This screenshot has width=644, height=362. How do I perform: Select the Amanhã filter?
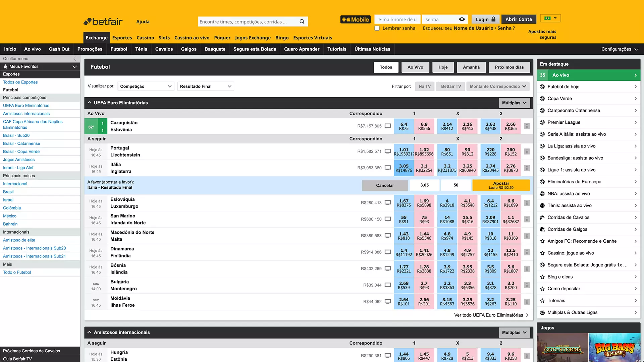tap(471, 67)
